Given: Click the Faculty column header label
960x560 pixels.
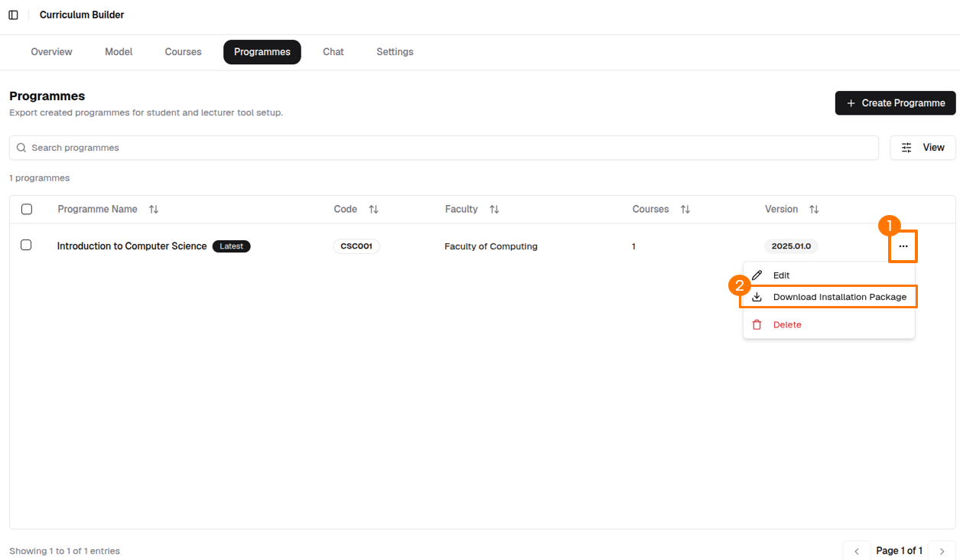Looking at the screenshot, I should 461,210.
